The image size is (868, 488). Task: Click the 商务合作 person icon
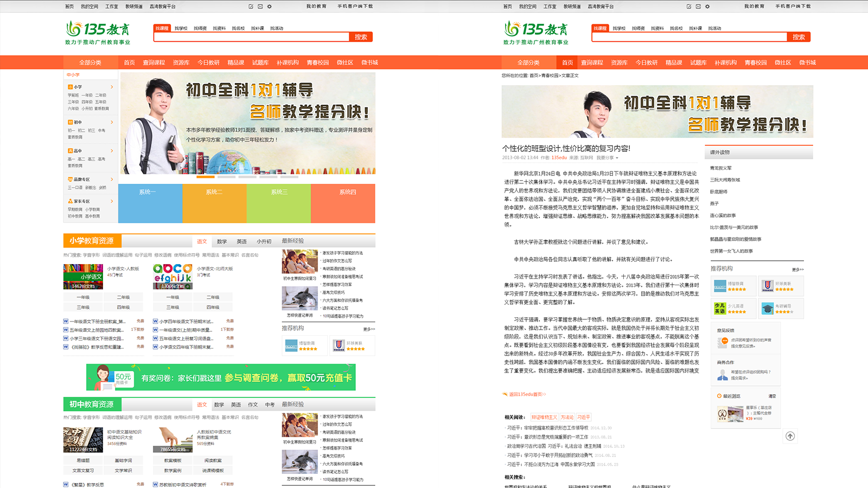[x=723, y=375]
